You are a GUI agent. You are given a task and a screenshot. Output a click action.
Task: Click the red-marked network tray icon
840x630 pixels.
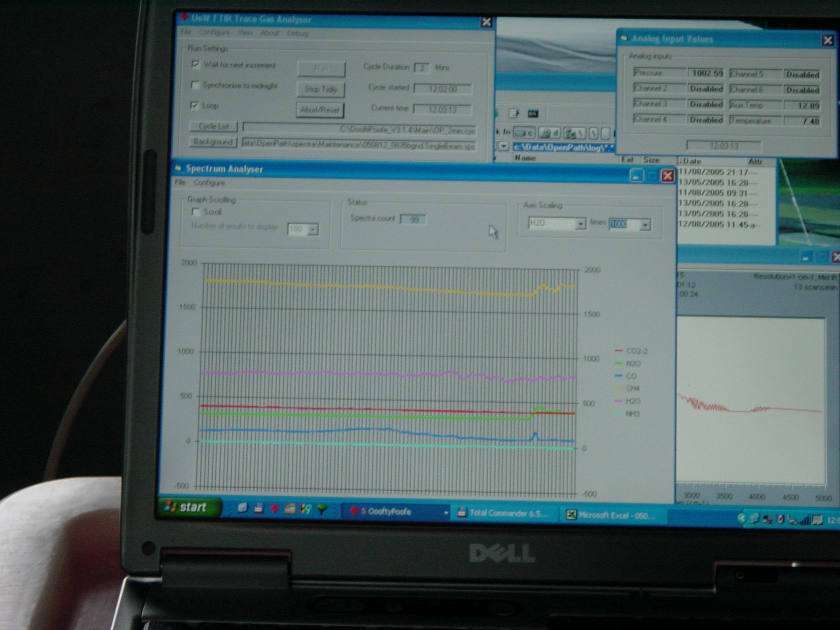(768, 520)
